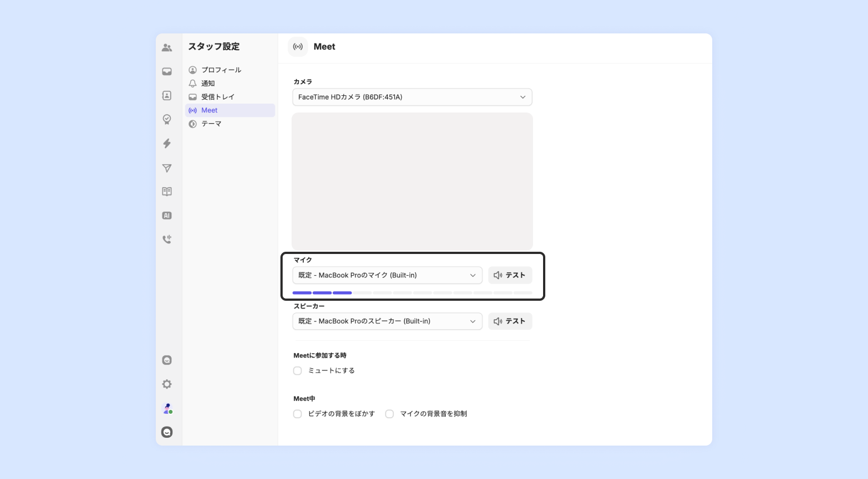Click the phone call icon in left rail
Screen dimensions: 868x479
point(167,239)
